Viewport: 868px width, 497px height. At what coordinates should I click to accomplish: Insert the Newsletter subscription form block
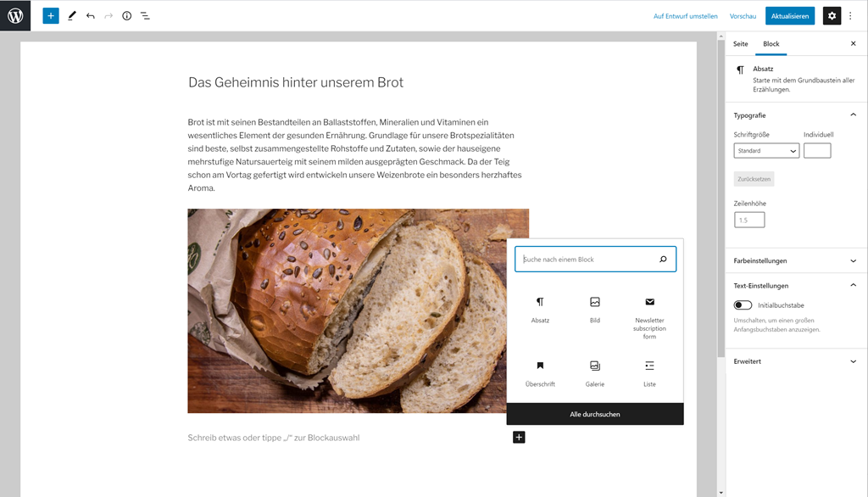click(649, 317)
